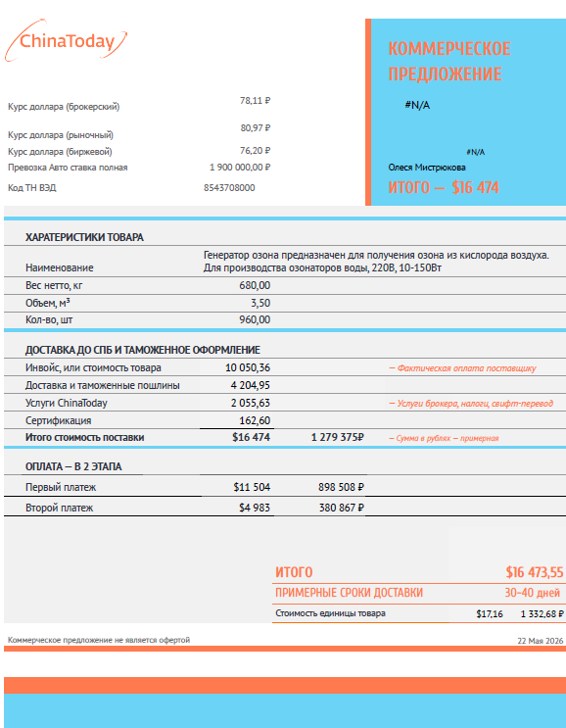Click the second payment ruble amount 380 867 ₽
Screen dimensions: 566x728
(x=342, y=508)
